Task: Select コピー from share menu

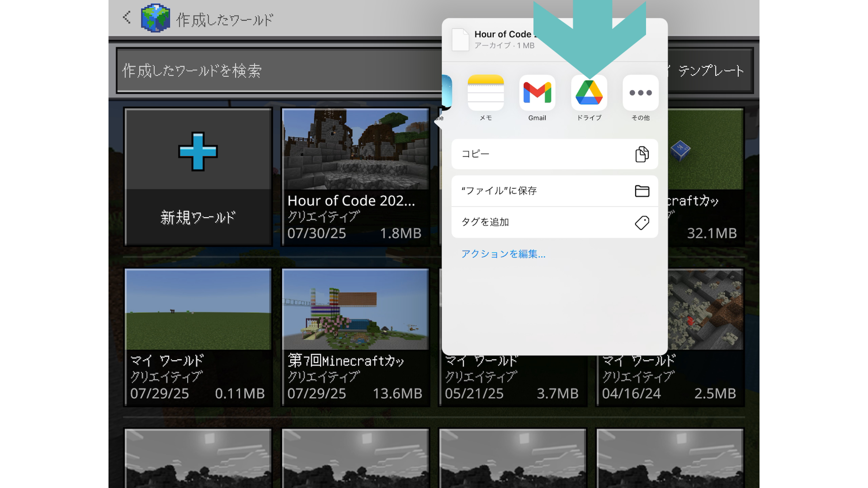Action: click(x=554, y=154)
